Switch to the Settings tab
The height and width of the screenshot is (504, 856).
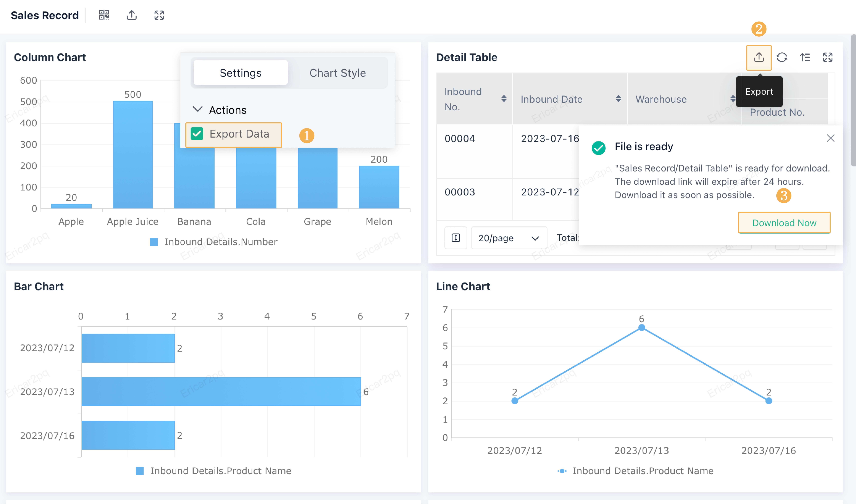click(x=241, y=73)
